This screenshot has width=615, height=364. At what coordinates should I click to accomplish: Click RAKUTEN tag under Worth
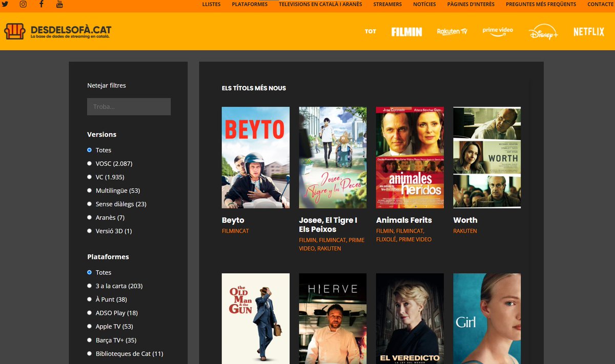tap(465, 231)
